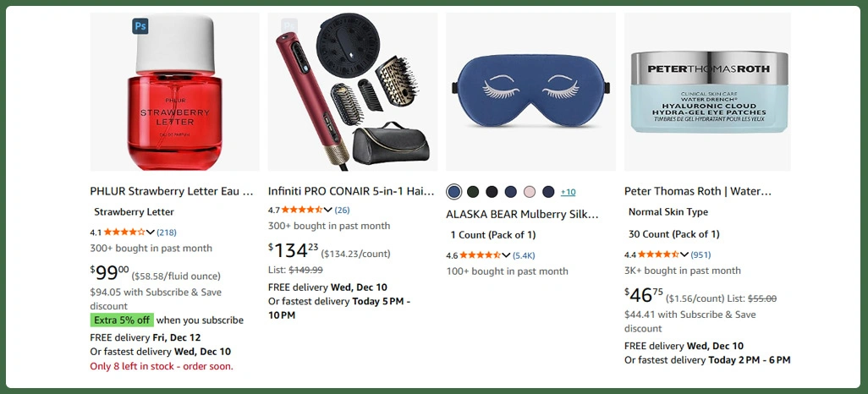The height and width of the screenshot is (394, 868).
Task: Open the PHLUR Strawberry Letter product title
Action: click(x=172, y=191)
